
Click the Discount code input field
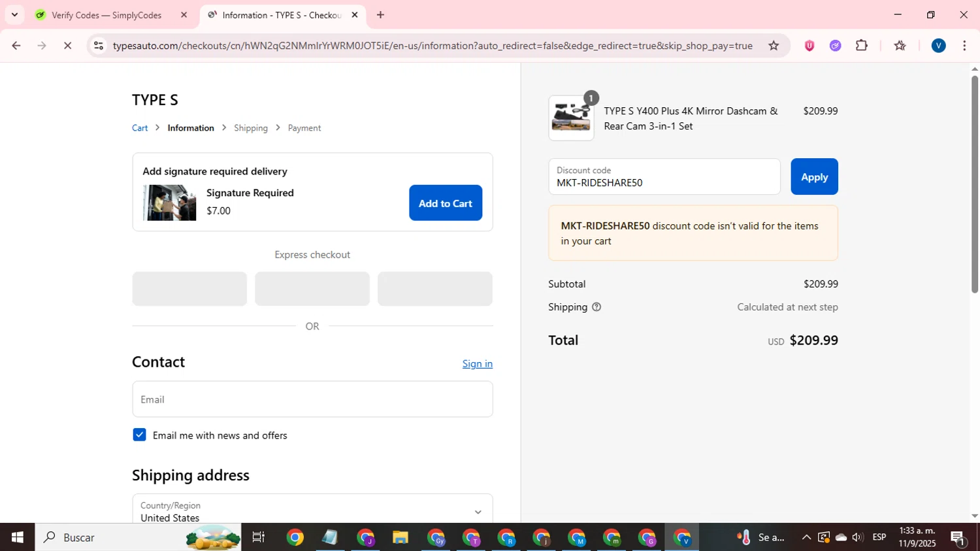click(664, 176)
